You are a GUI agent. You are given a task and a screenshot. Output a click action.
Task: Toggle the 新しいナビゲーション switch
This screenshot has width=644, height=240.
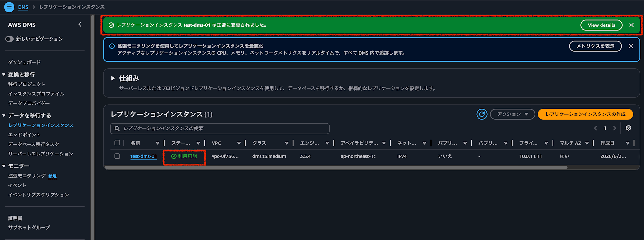pos(9,39)
